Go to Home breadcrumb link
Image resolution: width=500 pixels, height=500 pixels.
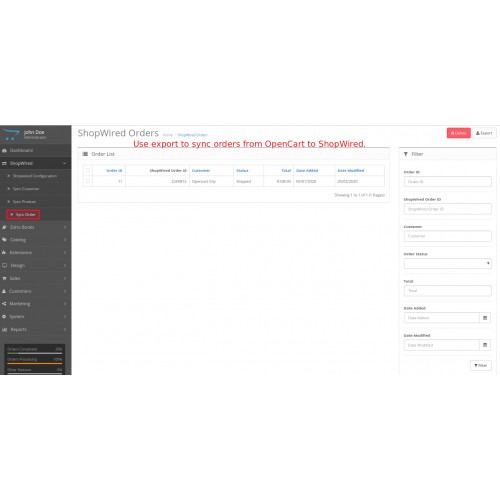click(x=168, y=135)
